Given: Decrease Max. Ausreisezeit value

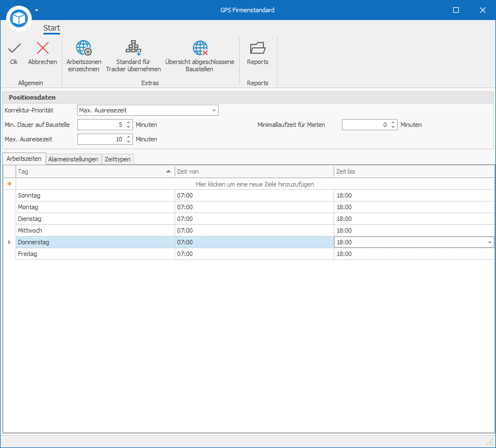Looking at the screenshot, I should [128, 142].
